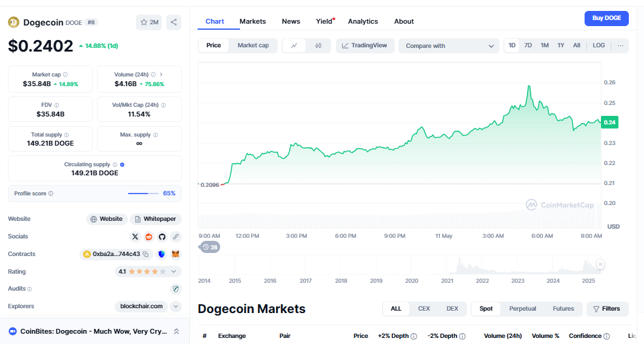
Task: Open the About tab
Action: (404, 21)
